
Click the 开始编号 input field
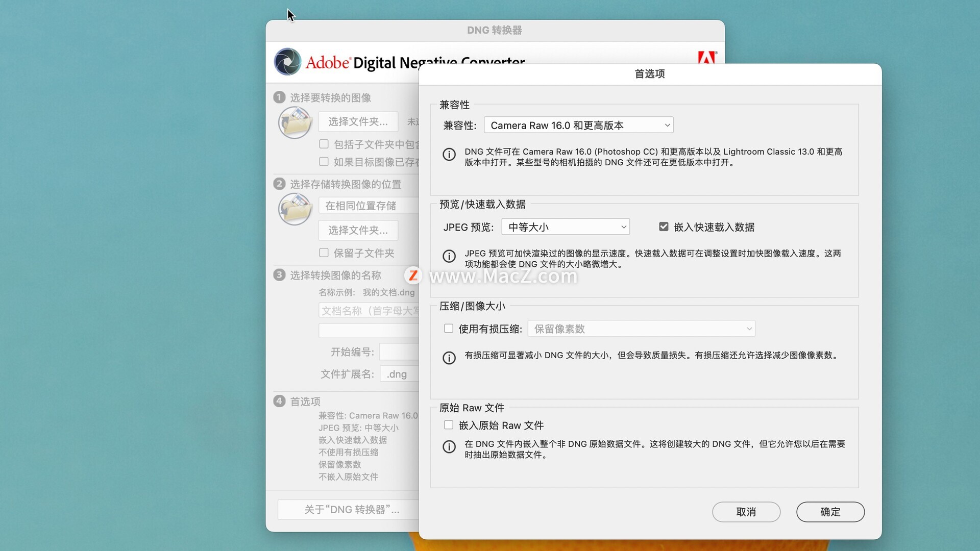[x=399, y=352]
